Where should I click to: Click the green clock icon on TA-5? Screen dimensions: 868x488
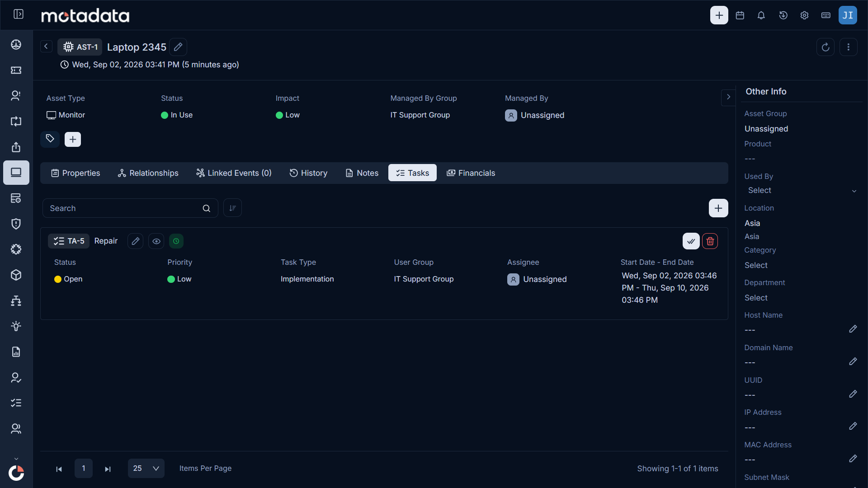click(176, 241)
